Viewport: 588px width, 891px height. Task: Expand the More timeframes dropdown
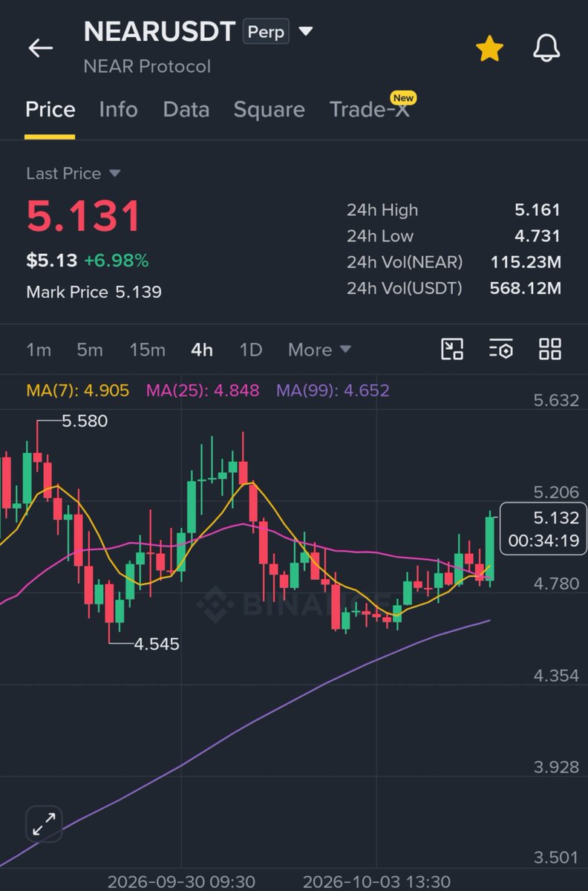click(x=319, y=350)
